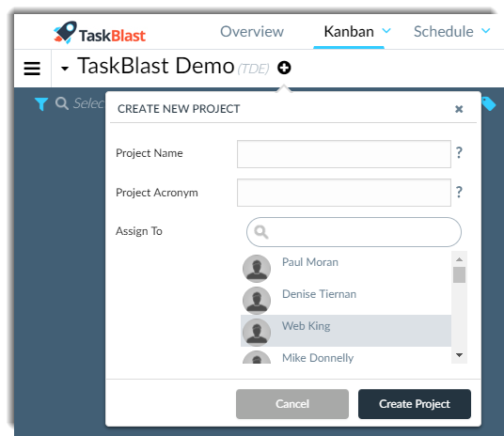Open the hamburger menu
This screenshot has height=436, width=504.
pos(32,68)
